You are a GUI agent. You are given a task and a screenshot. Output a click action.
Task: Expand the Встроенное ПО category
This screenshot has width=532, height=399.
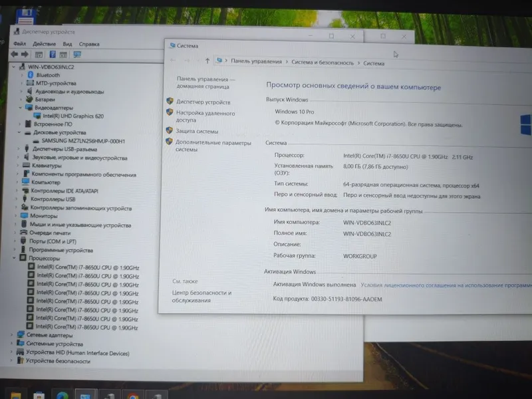tap(19, 124)
